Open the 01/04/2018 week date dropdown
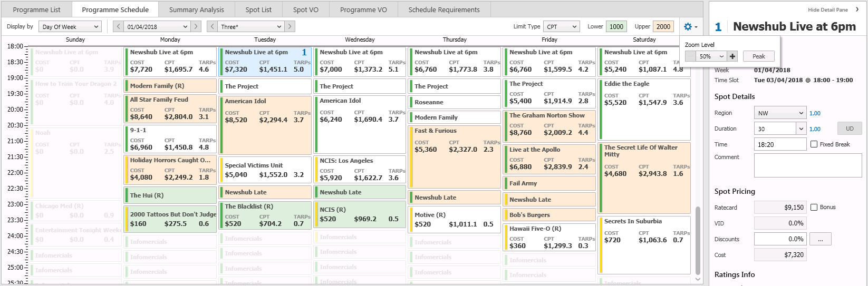 coord(157,26)
